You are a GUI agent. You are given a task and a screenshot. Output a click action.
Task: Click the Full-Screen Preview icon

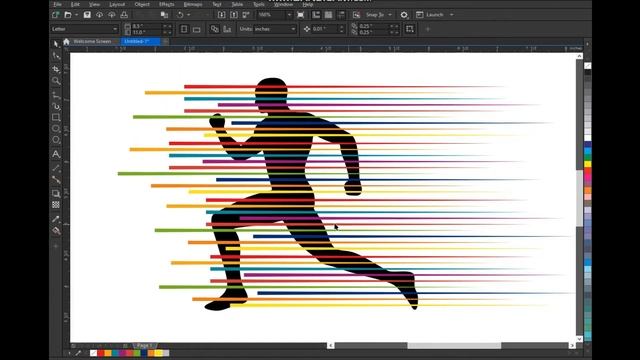click(x=300, y=15)
